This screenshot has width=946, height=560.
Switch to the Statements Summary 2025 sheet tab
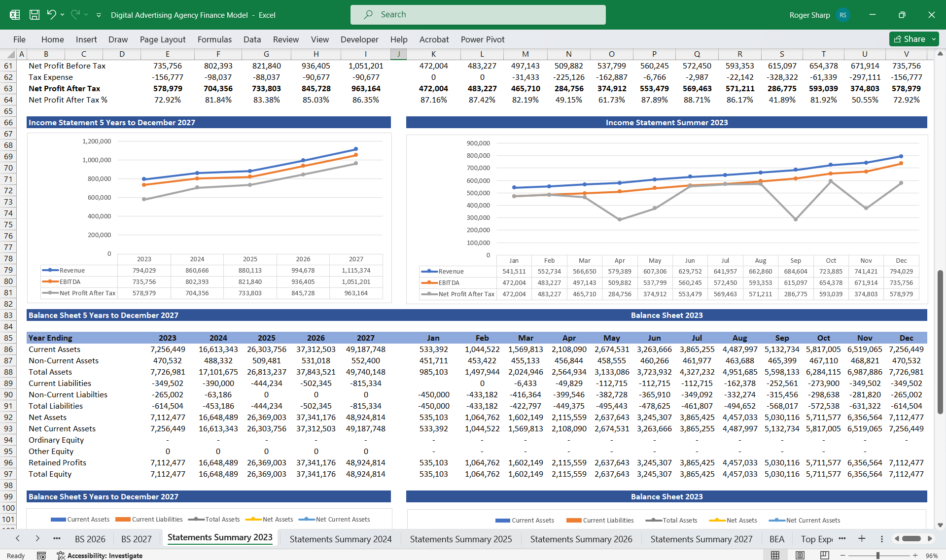[x=460, y=539]
